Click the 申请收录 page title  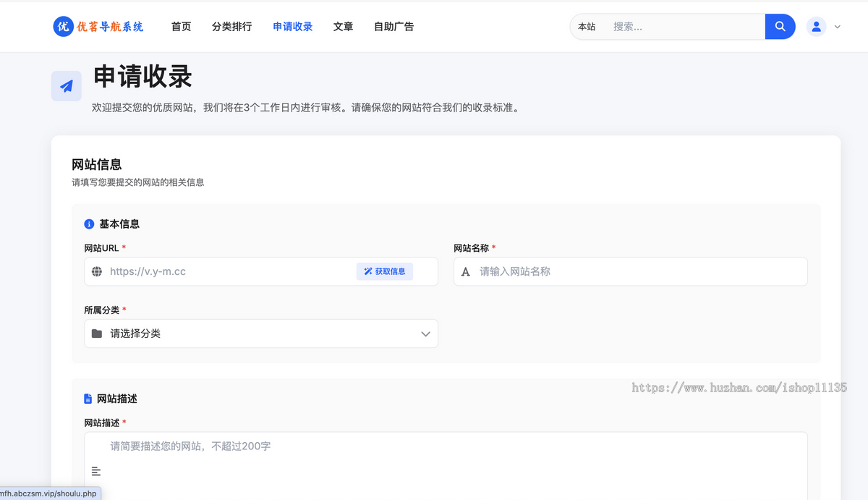pos(143,77)
